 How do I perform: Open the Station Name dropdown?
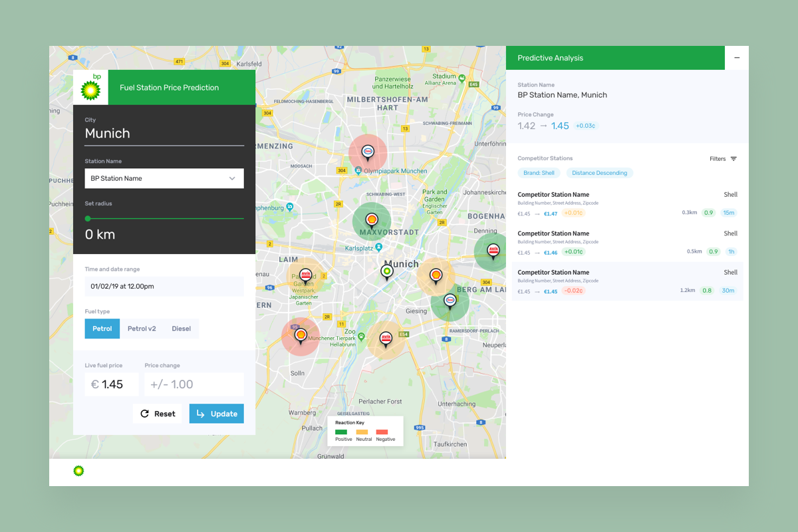[x=164, y=178]
